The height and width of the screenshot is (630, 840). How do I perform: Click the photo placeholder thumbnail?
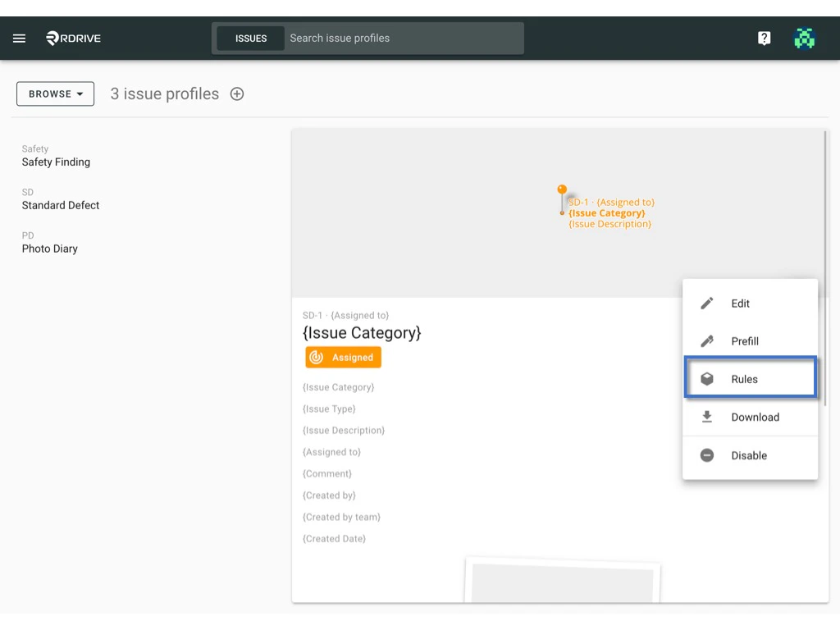click(x=563, y=582)
